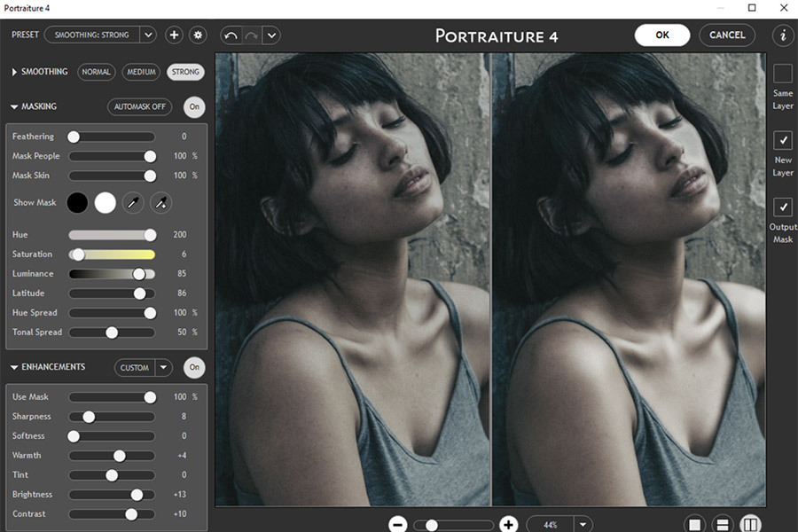Viewport: 798px width, 532px height.
Task: Click the Cancel button
Action: [727, 35]
